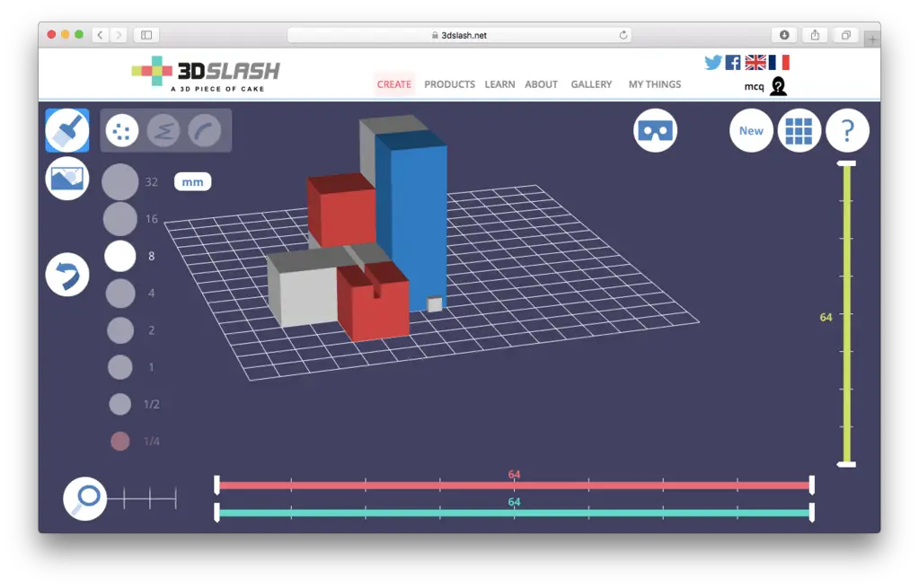Select cube size 32
This screenshot has height=588, width=919.
119,182
